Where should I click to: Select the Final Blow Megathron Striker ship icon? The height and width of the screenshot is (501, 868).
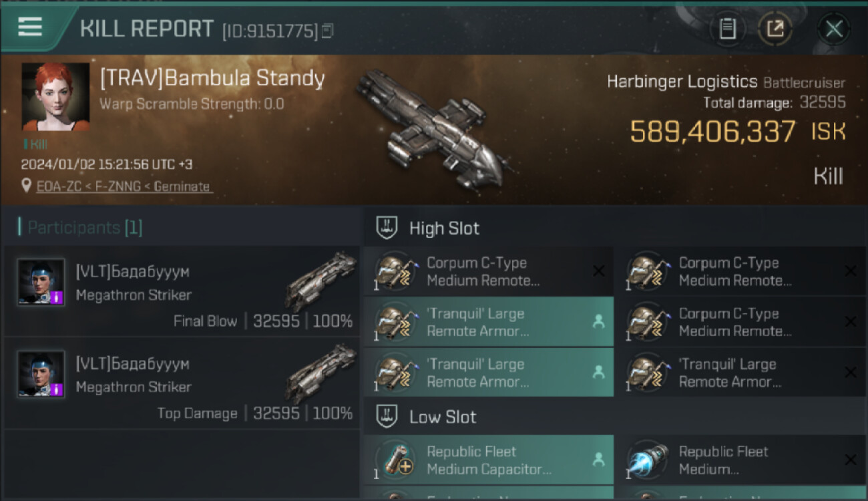321,280
